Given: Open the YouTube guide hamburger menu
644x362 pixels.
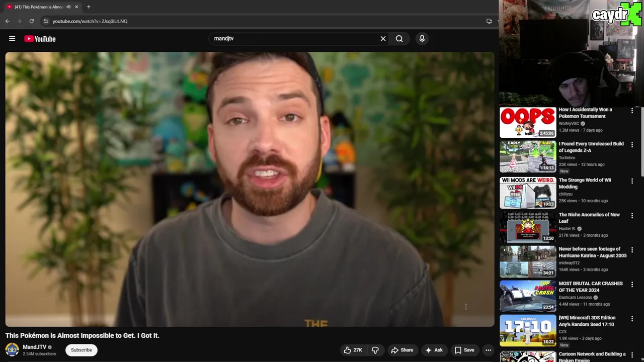Looking at the screenshot, I should [12, 39].
